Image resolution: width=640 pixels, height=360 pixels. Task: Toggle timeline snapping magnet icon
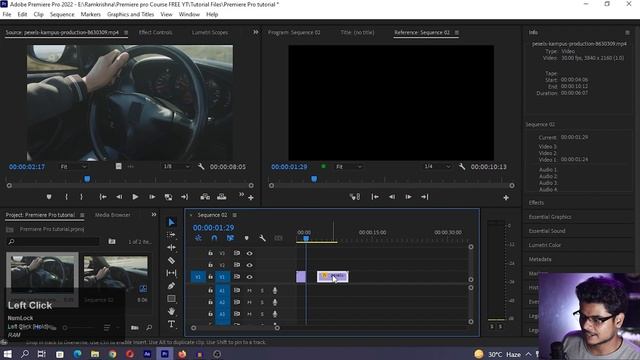click(214, 238)
